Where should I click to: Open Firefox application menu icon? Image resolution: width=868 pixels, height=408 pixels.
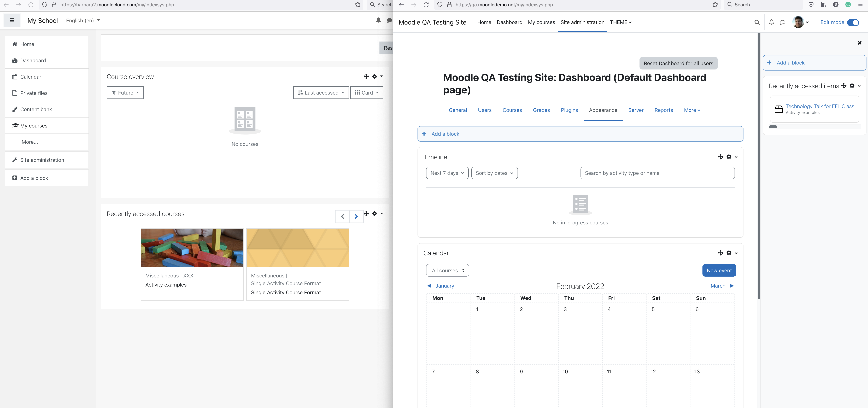point(860,5)
